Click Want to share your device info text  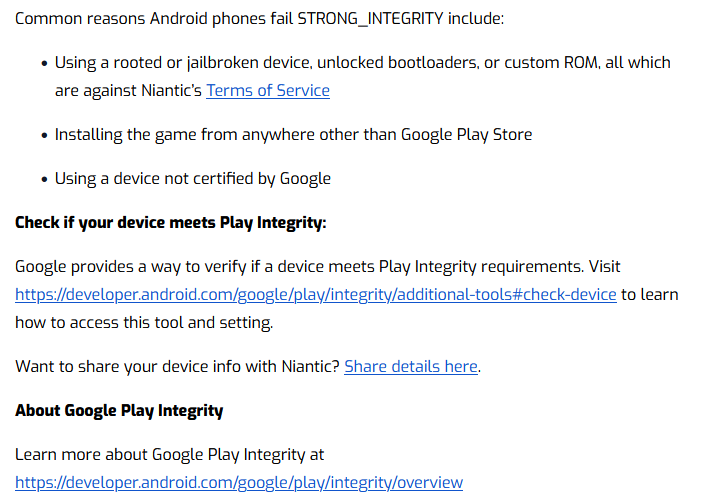(177, 366)
